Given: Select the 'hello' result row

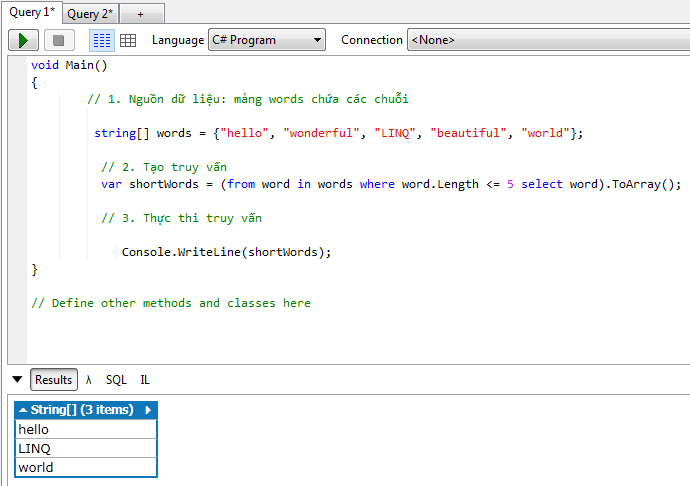Looking at the screenshot, I should tap(85, 429).
